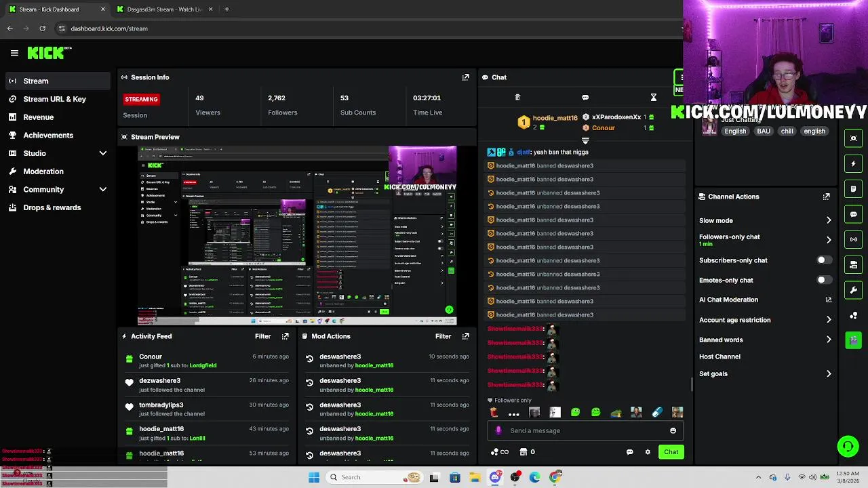
Task: Toggle Emotes-only chat switch
Action: (823, 280)
